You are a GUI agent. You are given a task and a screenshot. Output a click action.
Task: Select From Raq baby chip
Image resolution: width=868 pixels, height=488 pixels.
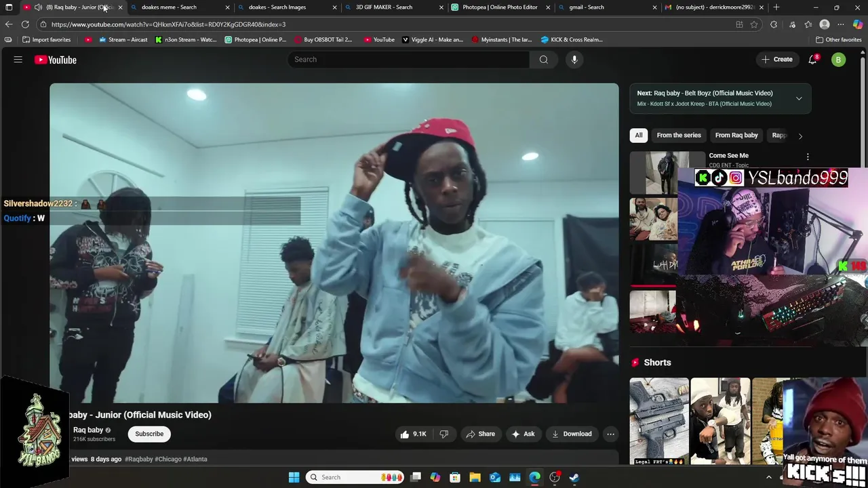pos(736,136)
